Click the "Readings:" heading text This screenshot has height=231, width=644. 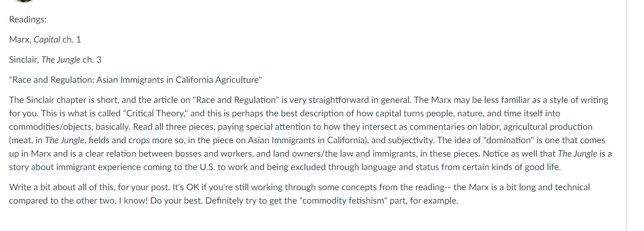[x=28, y=19]
